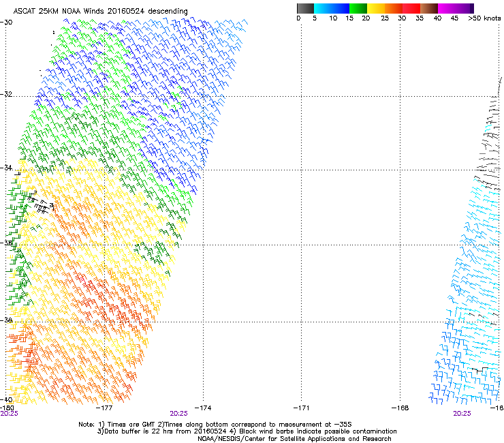Click the latitude label "-38"
Image resolution: width=504 pixels, height=443 pixels.
(6, 320)
